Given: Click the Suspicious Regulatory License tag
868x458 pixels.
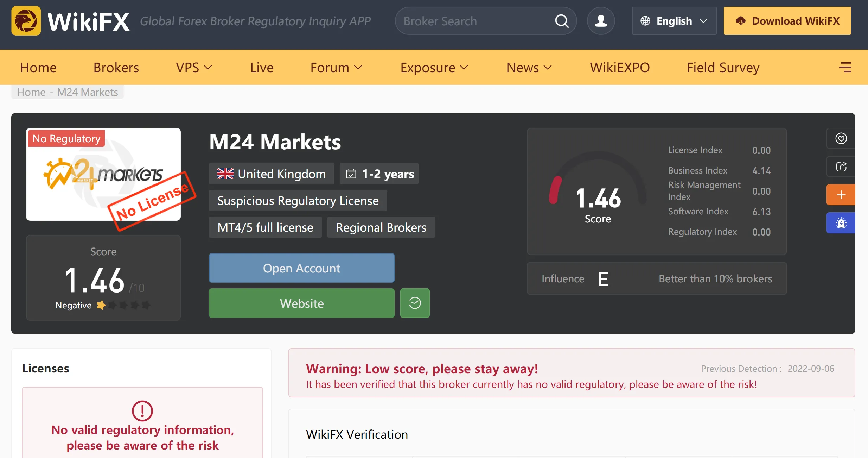Looking at the screenshot, I should pos(298,200).
